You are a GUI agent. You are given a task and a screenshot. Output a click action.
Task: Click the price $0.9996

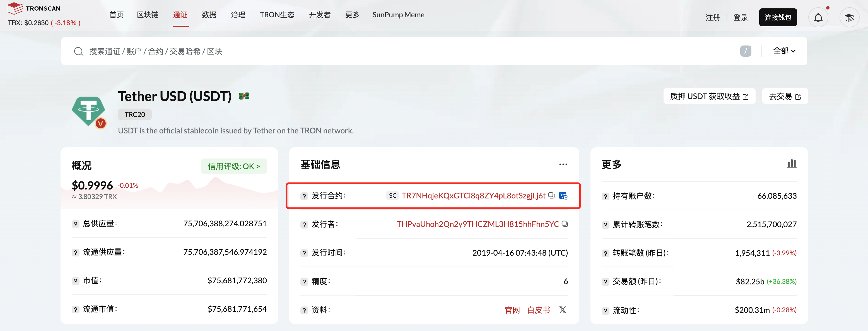(x=92, y=185)
